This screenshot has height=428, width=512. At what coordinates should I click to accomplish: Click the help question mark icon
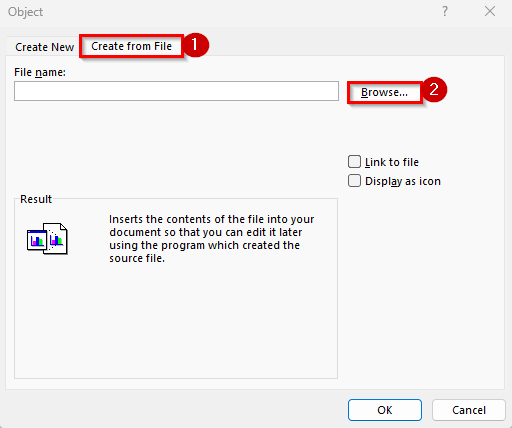(445, 12)
